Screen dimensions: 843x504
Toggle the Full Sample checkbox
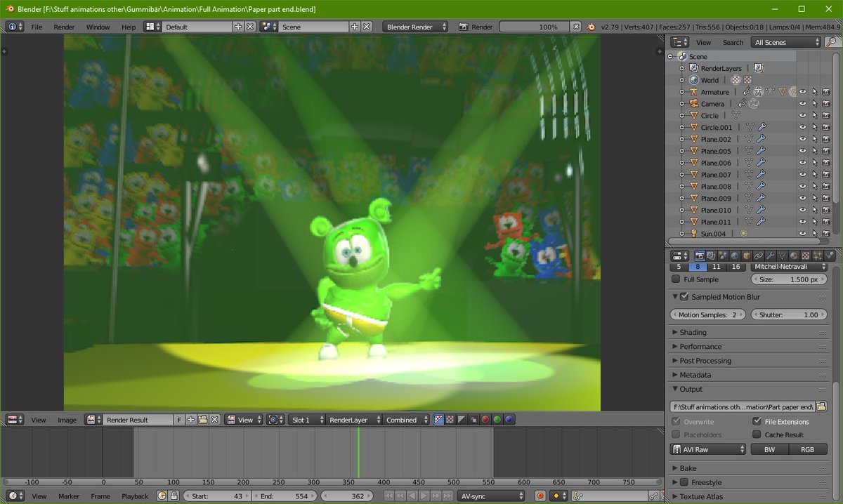tap(676, 279)
